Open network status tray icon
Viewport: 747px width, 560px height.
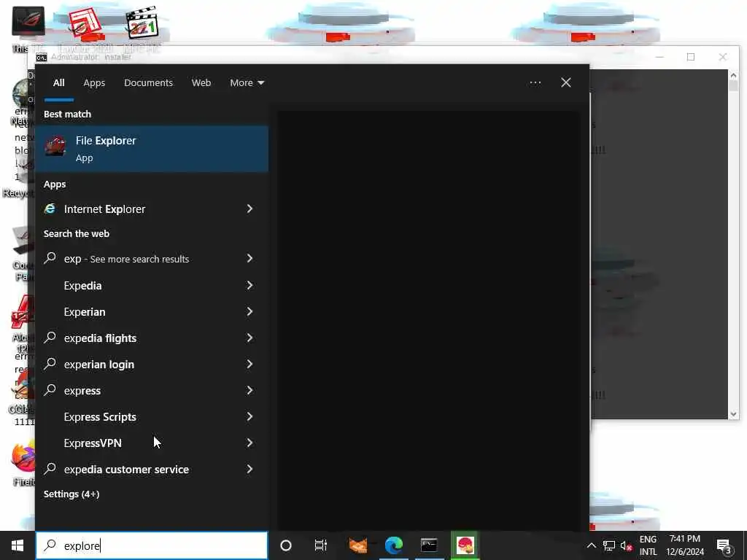click(x=609, y=545)
